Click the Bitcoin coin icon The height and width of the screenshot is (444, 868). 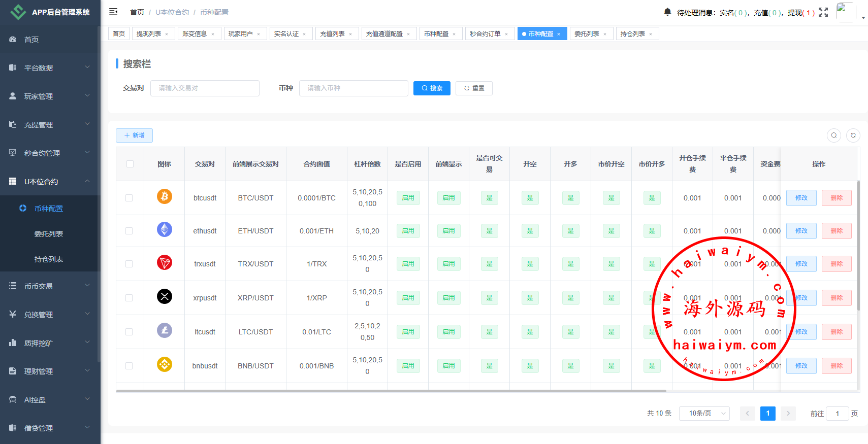click(164, 196)
